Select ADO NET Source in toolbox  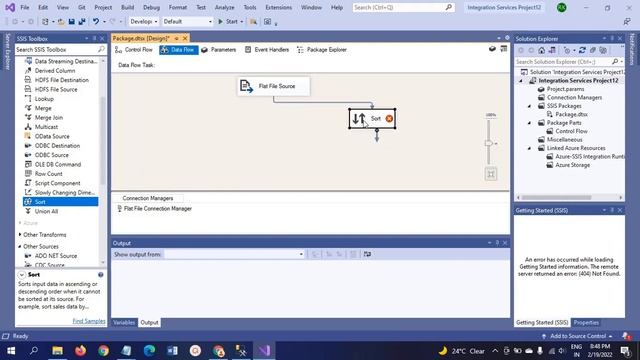point(56,256)
